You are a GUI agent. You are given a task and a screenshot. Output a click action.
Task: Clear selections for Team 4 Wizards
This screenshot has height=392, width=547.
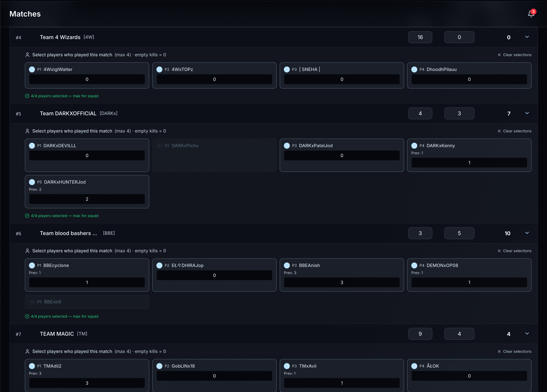514,55
